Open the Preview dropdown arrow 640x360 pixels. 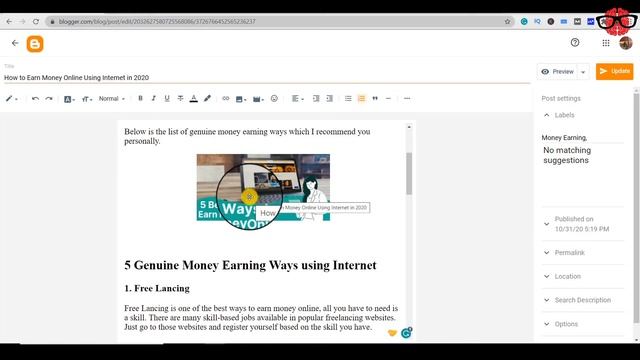[583, 72]
